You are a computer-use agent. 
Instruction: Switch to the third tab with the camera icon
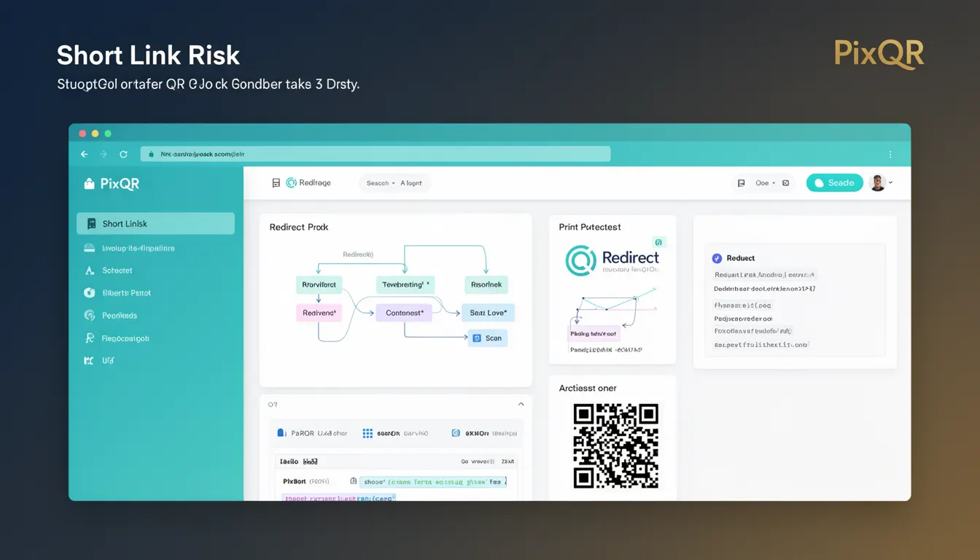485,433
